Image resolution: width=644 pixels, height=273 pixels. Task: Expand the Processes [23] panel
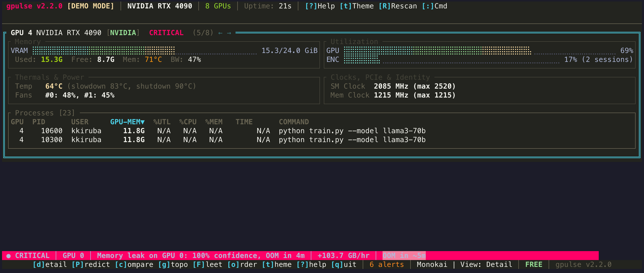coord(45,113)
